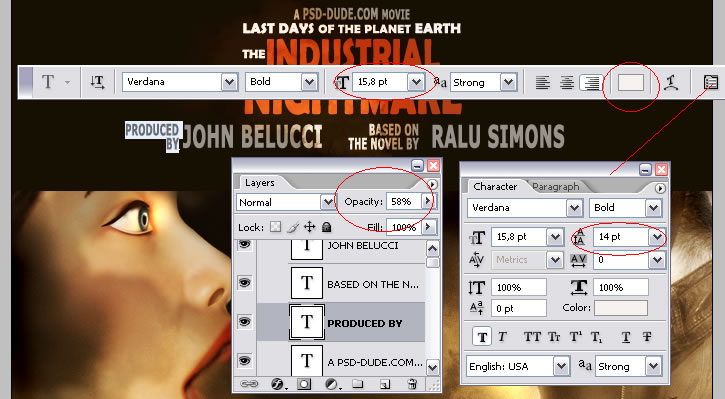Toggle Lock all padlock icon
Viewport: 725px width, 399px height.
[x=326, y=227]
